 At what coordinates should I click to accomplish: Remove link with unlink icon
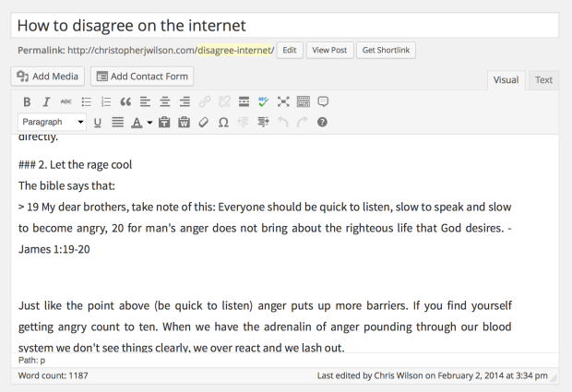224,101
